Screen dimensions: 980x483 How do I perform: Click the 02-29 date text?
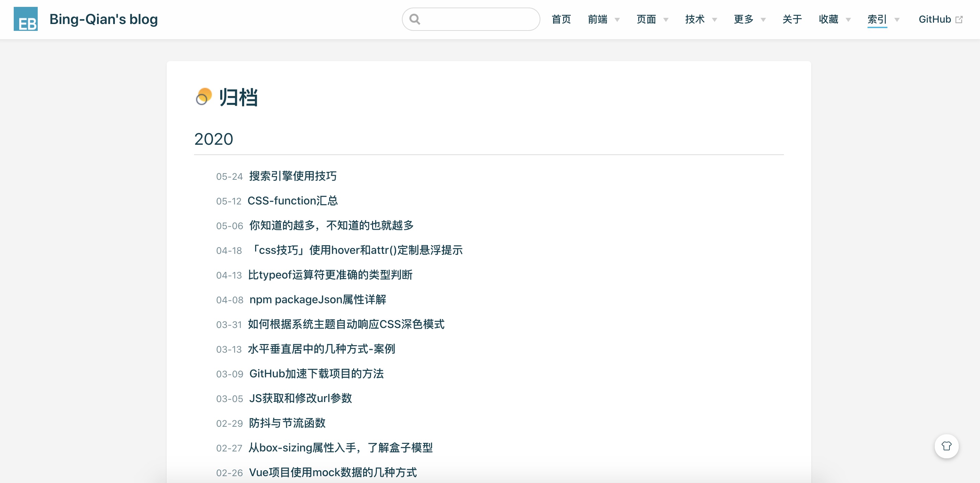click(229, 424)
